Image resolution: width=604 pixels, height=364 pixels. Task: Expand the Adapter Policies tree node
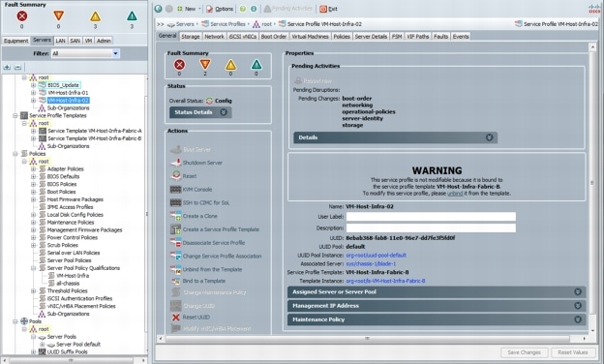(34, 168)
